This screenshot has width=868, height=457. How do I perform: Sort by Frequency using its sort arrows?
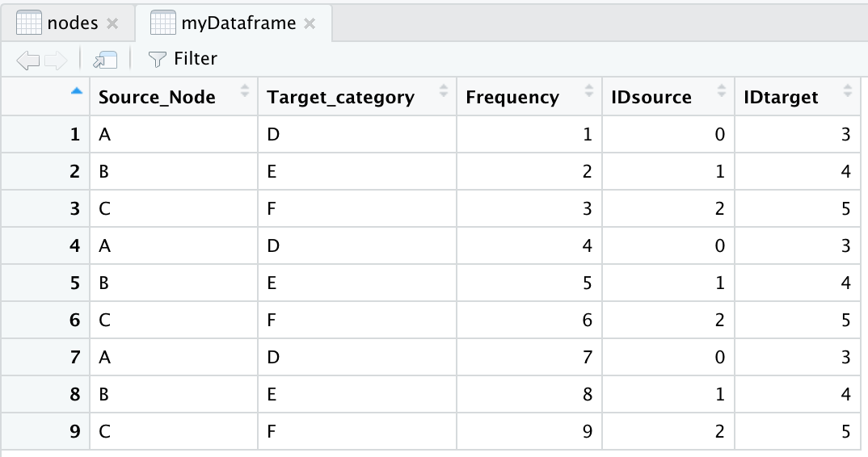(588, 92)
